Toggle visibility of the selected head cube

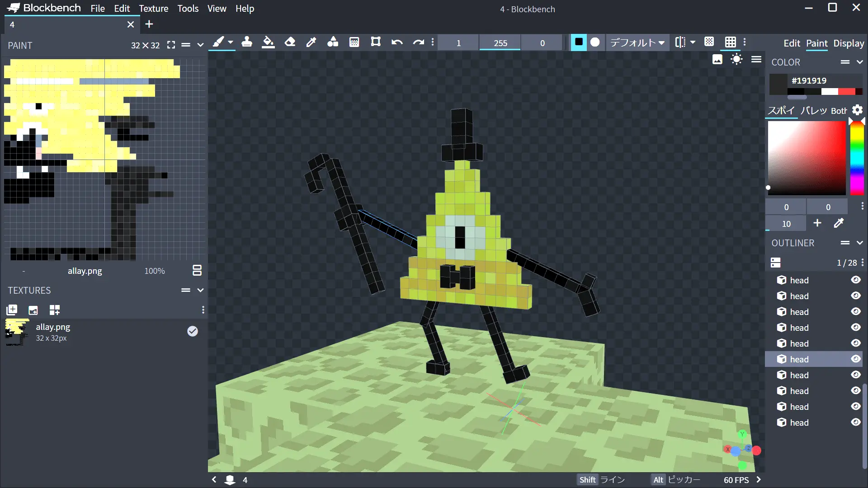[856, 359]
